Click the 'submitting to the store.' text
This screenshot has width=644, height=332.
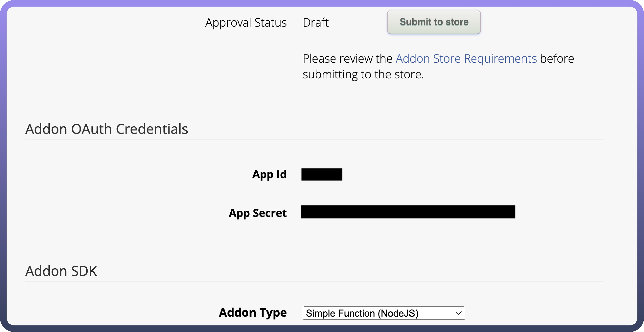[363, 74]
